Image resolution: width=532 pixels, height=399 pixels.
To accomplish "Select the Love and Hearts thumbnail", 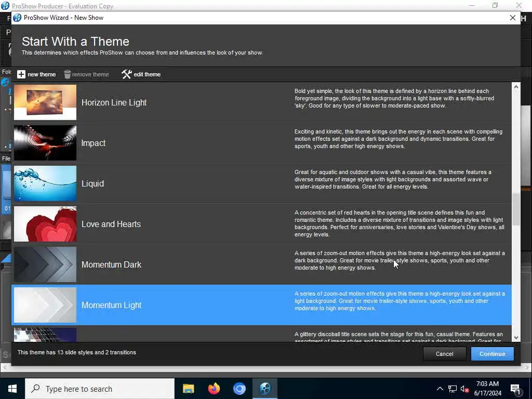I will 45,224.
